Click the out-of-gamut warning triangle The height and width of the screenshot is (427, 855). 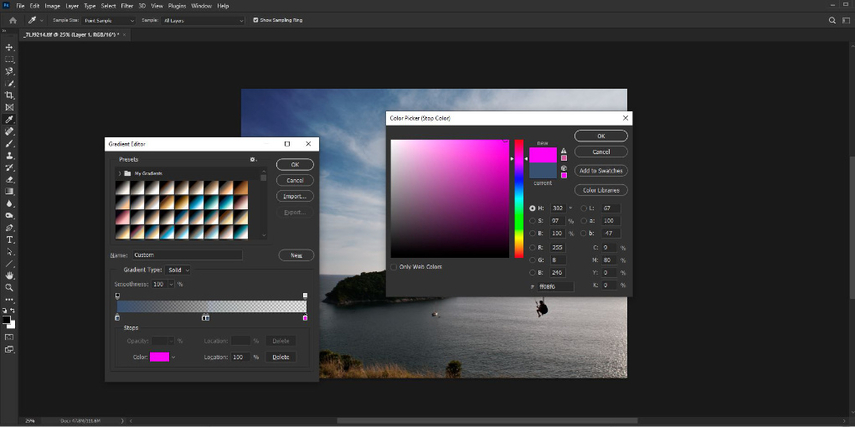(x=564, y=151)
